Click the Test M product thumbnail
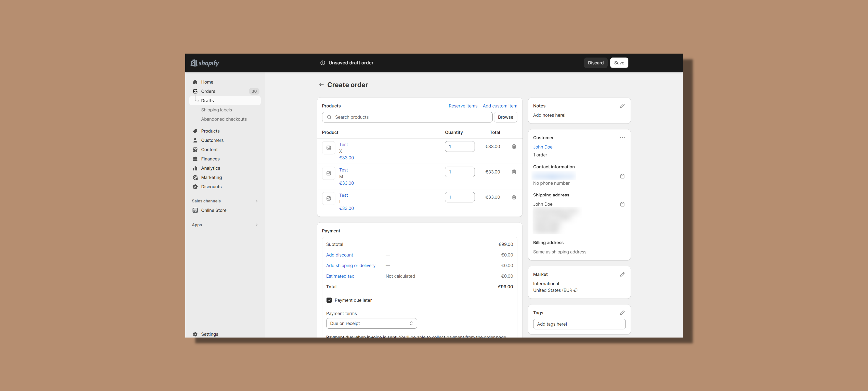Screen dimensions: 868x391 click(329, 173)
